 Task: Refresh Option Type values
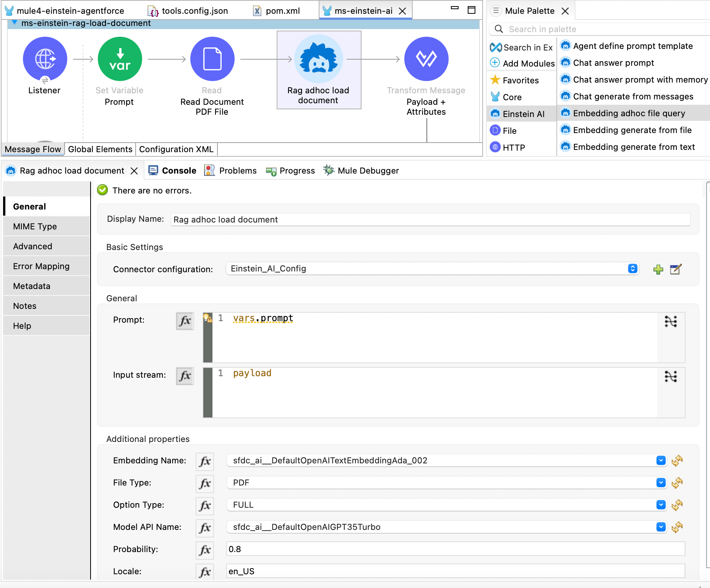pyautogui.click(x=677, y=505)
